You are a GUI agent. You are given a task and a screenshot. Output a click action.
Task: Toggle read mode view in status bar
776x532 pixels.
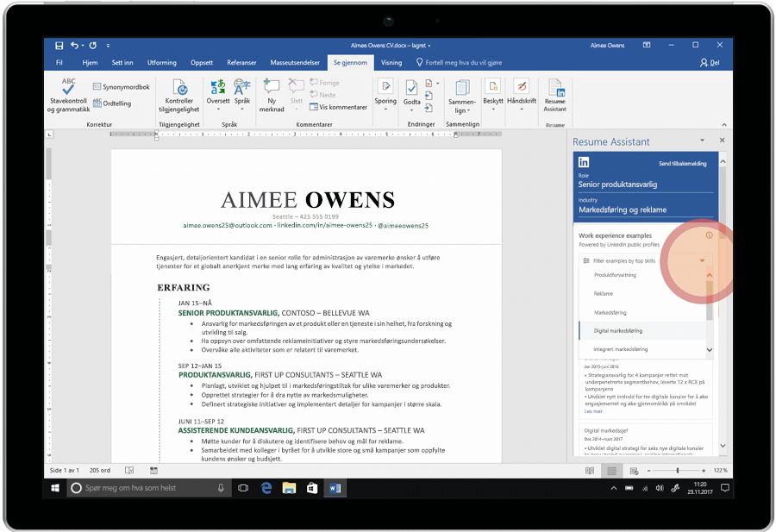(x=590, y=470)
